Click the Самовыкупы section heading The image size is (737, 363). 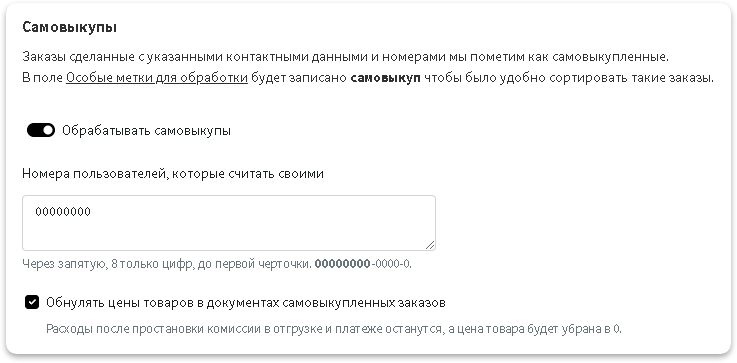70,27
